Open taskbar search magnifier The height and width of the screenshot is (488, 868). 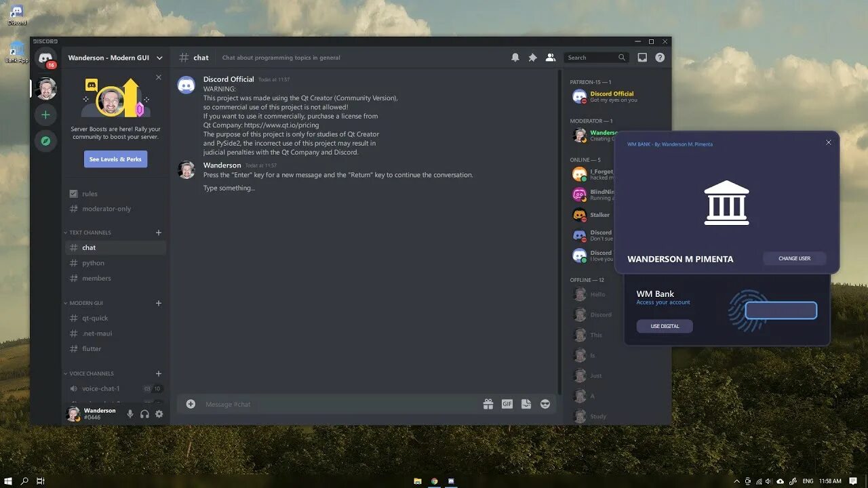(24, 481)
